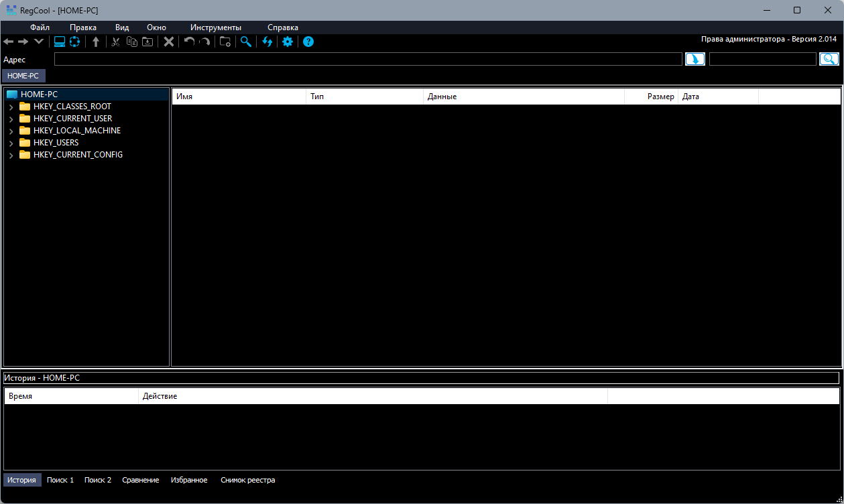
Task: Click the up arrow parent key icon
Action: click(x=96, y=42)
